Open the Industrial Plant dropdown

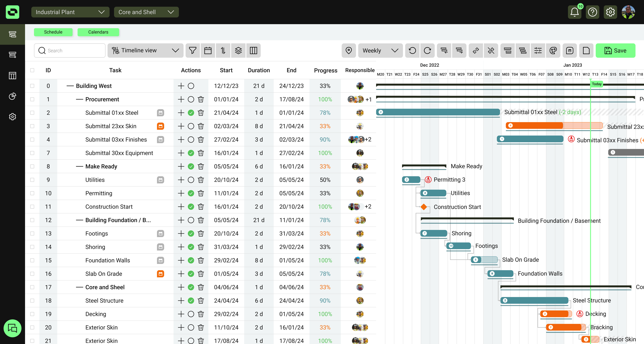(70, 12)
